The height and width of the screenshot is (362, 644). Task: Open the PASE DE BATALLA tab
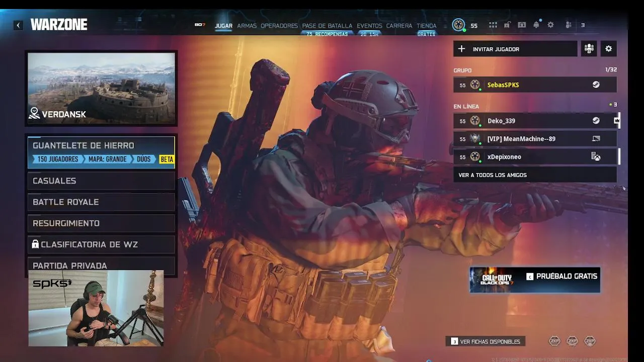(x=327, y=26)
